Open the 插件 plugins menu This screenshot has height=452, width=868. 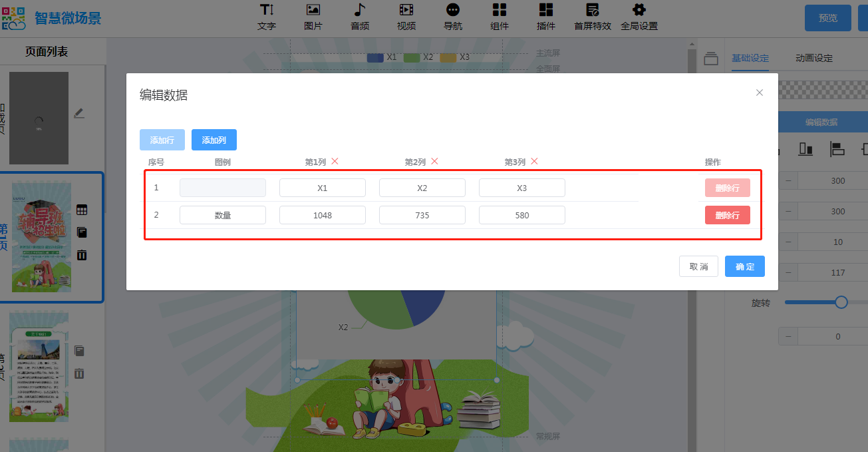[x=545, y=17]
